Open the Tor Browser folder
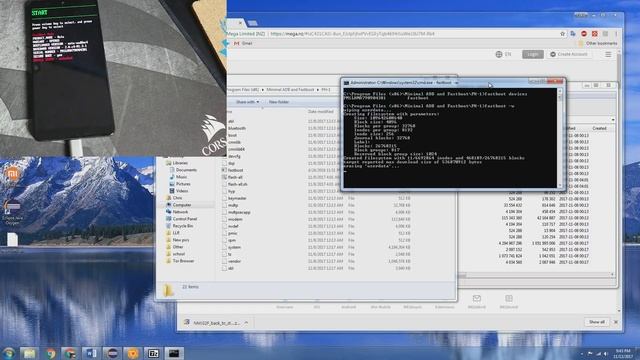The image size is (640, 360). [183, 261]
